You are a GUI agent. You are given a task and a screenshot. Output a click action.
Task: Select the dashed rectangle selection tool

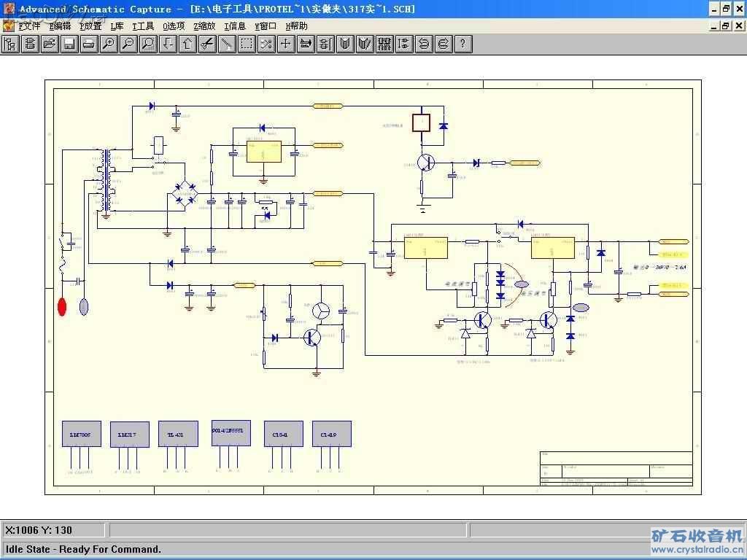click(247, 44)
